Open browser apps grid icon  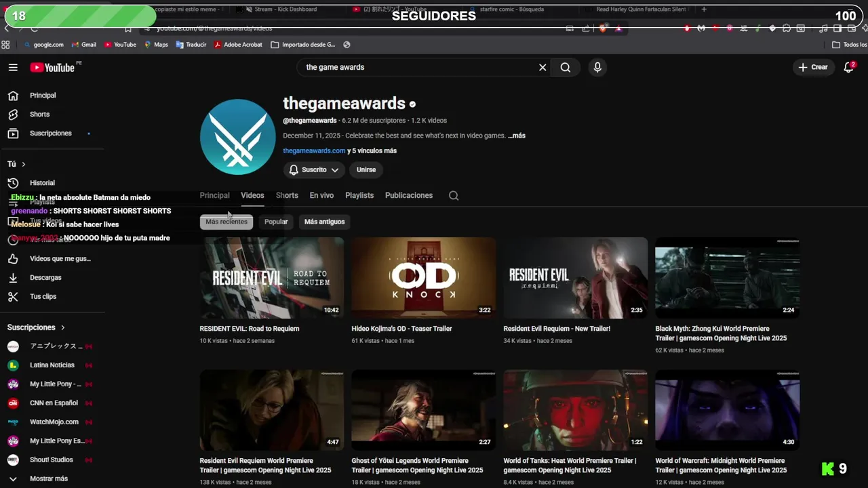coord(6,45)
